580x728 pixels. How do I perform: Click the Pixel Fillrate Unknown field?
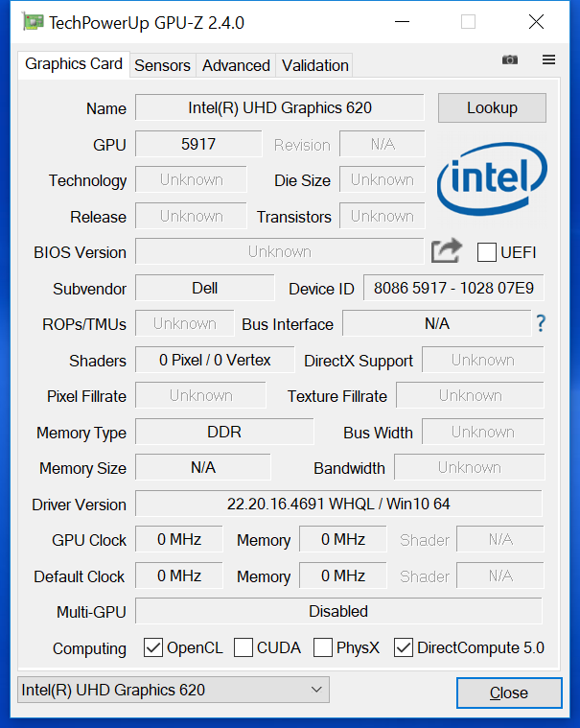point(201,395)
